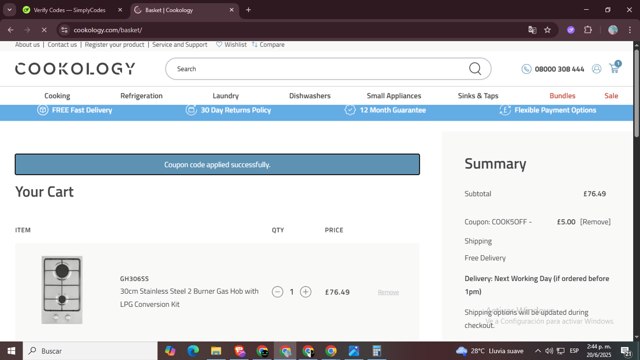This screenshot has width=640, height=360.
Task: Open the volume speaker tray icon
Action: click(549, 351)
